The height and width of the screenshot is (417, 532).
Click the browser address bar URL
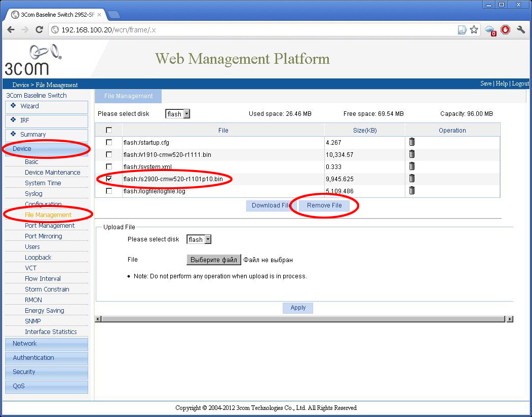(x=108, y=30)
